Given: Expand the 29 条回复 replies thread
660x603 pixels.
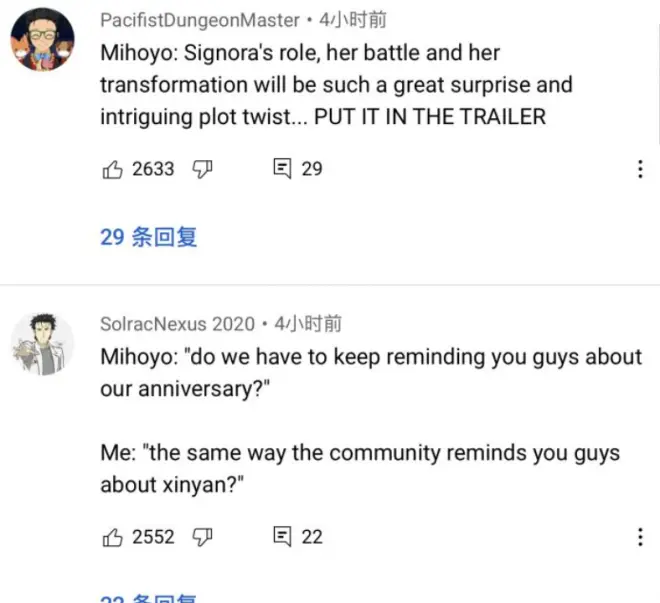Looking at the screenshot, I should pos(148,237).
